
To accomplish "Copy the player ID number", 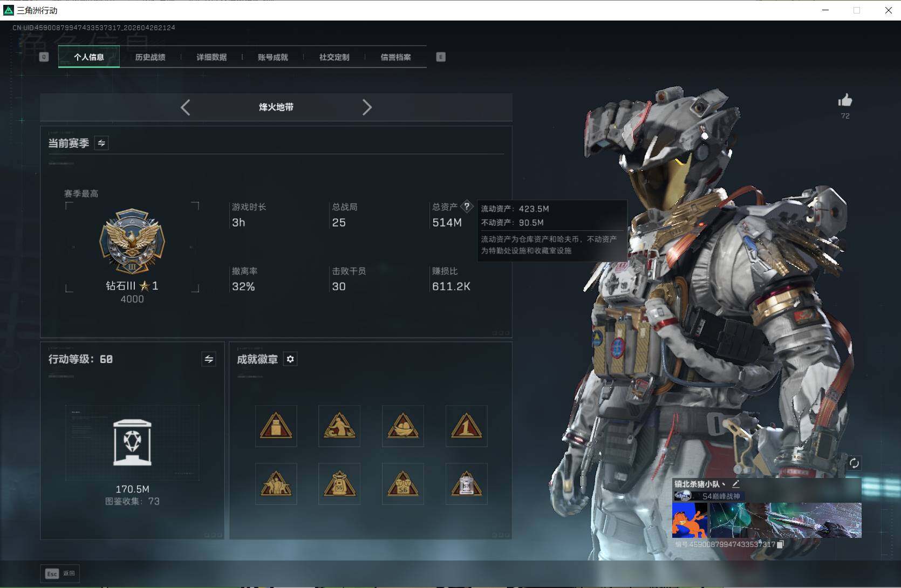I will [780, 545].
